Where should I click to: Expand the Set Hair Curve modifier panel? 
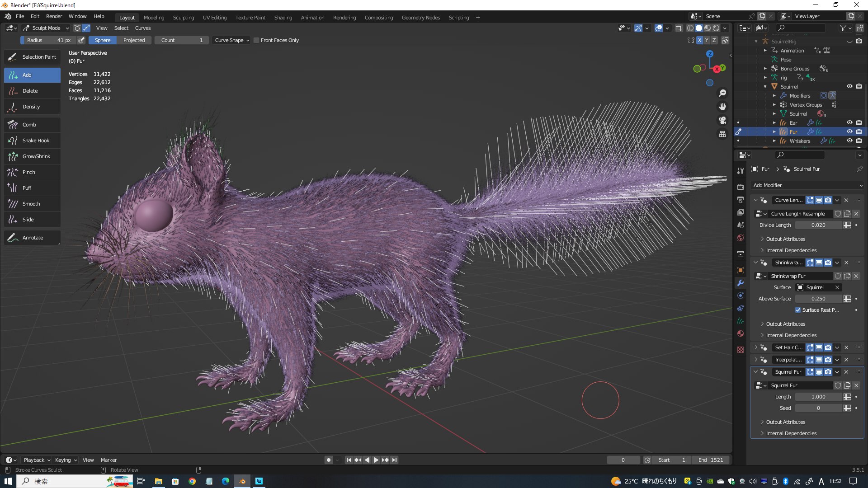click(755, 347)
